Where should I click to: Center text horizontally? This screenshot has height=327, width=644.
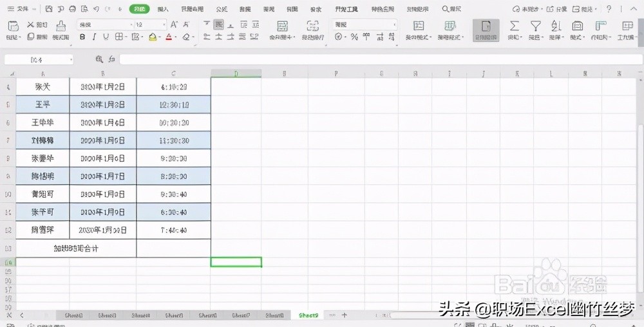(x=218, y=37)
